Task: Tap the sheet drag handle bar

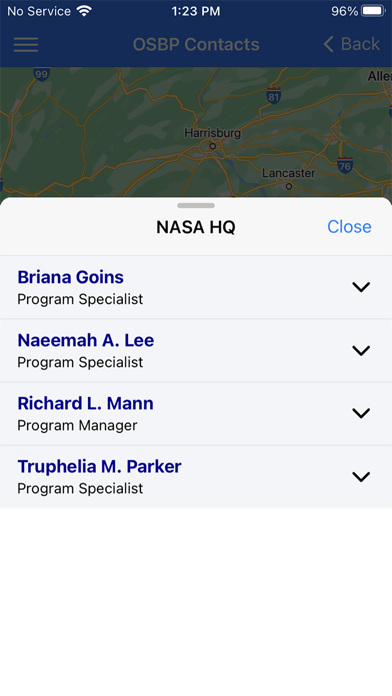Action: [x=196, y=206]
